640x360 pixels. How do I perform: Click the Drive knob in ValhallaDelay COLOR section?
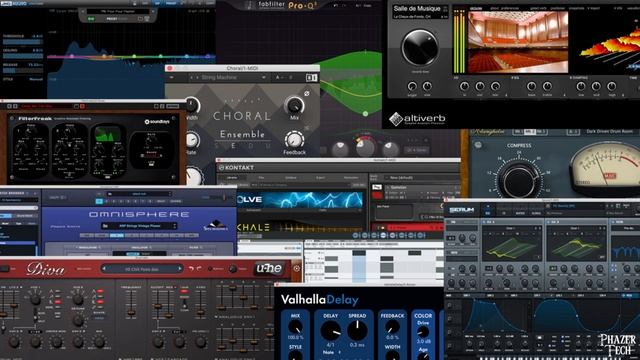(423, 332)
